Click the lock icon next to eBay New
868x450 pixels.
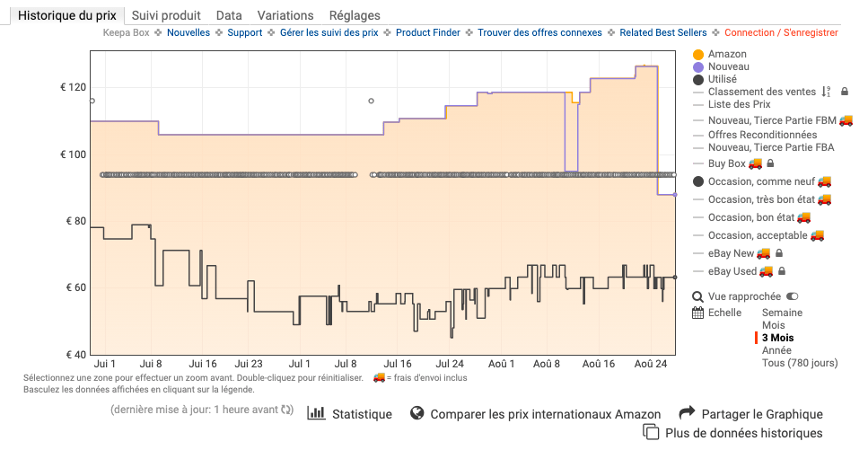click(x=779, y=253)
